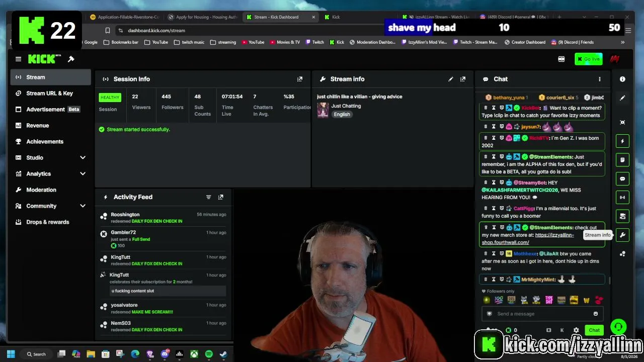Open the Chat panel three-dot menu

pyautogui.click(x=599, y=79)
